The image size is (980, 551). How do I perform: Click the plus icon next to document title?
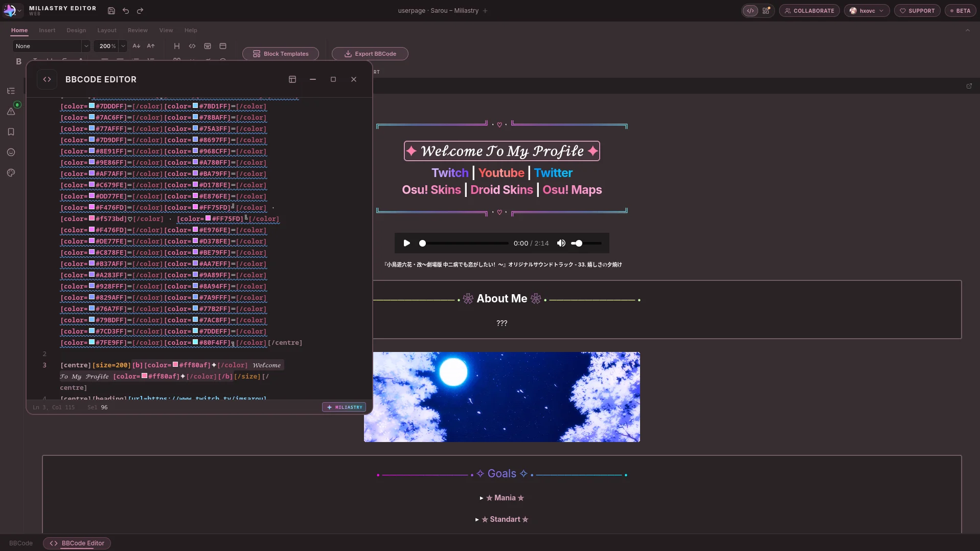click(x=485, y=11)
